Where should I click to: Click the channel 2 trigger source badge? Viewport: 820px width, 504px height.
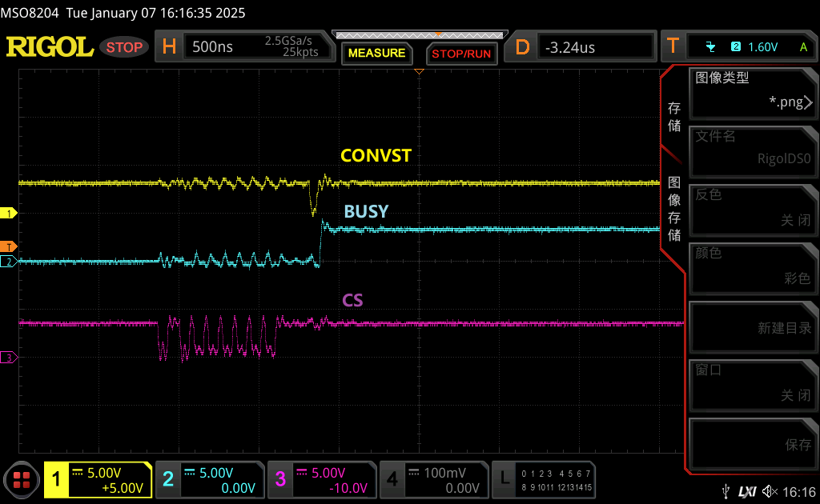pos(736,46)
